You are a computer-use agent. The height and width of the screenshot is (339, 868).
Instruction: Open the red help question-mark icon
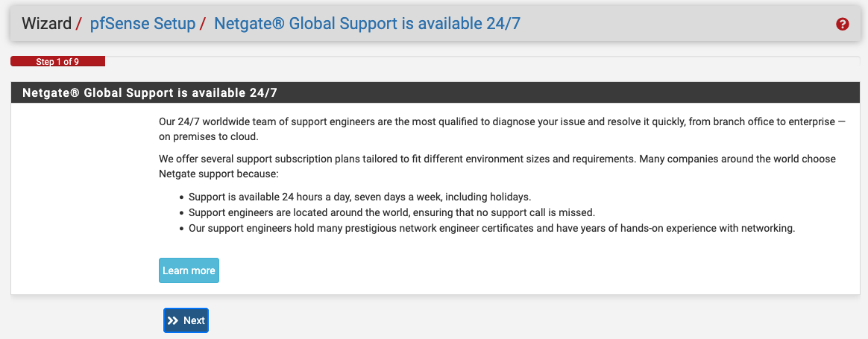pyautogui.click(x=842, y=24)
